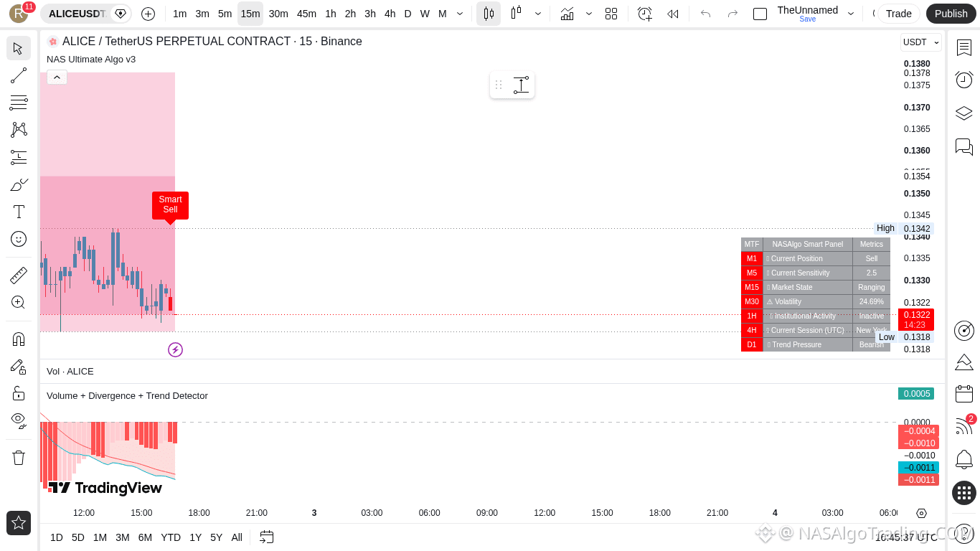Open the USDT currency dropdown

(921, 42)
